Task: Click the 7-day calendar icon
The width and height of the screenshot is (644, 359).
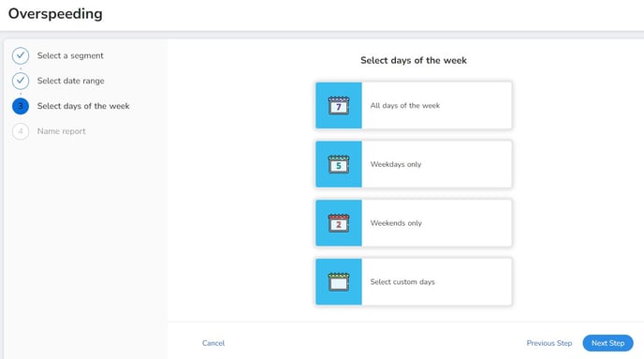Action: click(x=339, y=106)
